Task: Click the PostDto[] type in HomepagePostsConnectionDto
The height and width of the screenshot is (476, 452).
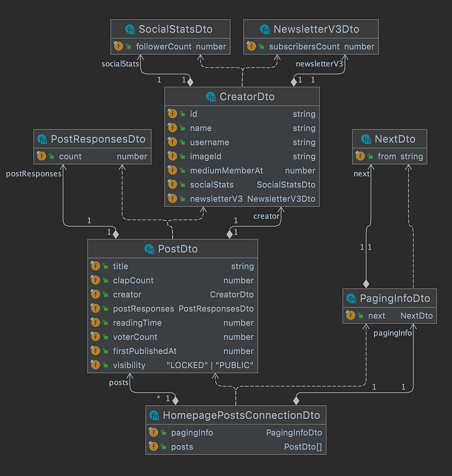Action: pyautogui.click(x=303, y=447)
